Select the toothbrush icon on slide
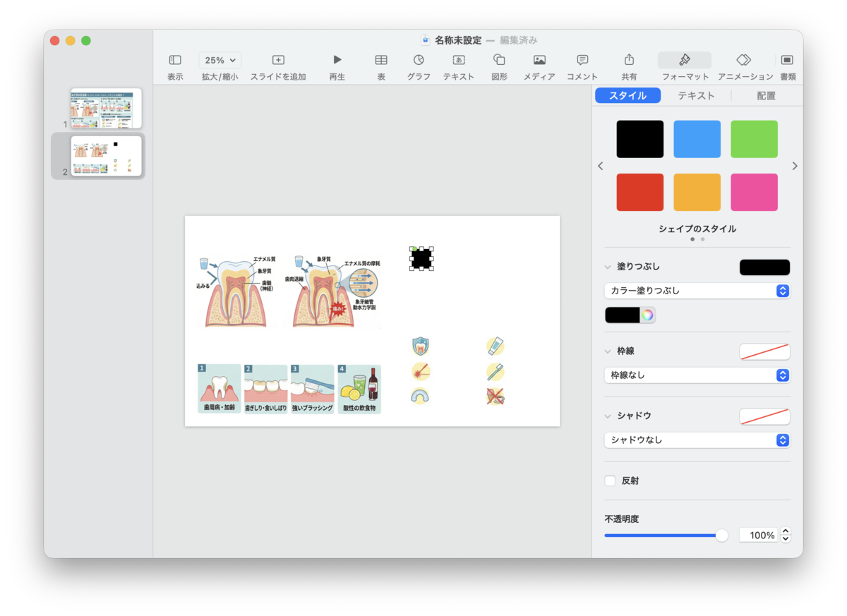847x616 pixels. coord(495,371)
